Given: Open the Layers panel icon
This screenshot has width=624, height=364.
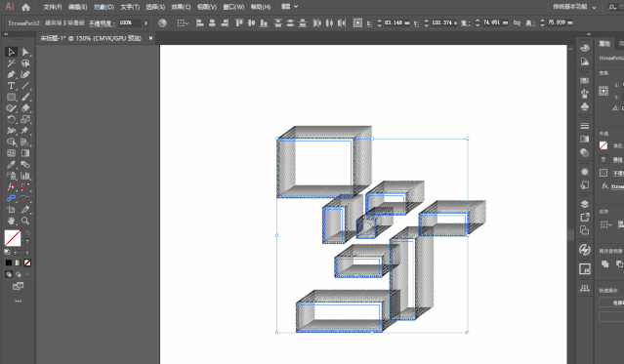Looking at the screenshot, I should pyautogui.click(x=585, y=204).
